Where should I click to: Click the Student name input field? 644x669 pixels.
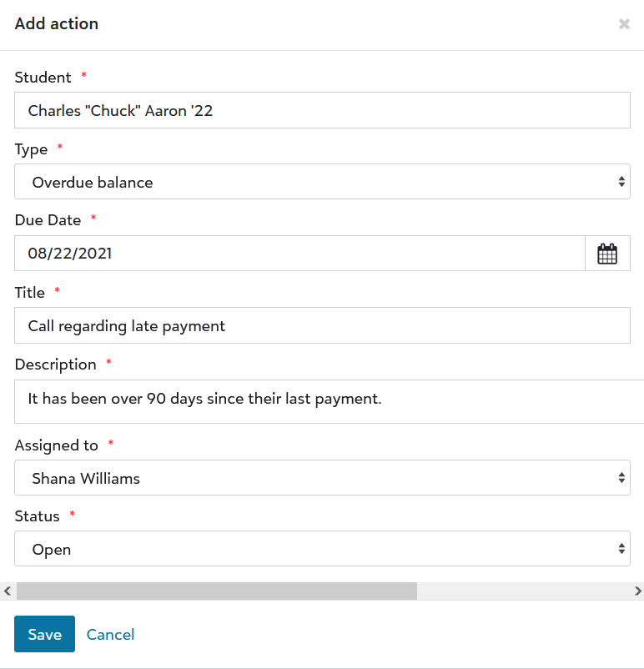click(x=322, y=110)
